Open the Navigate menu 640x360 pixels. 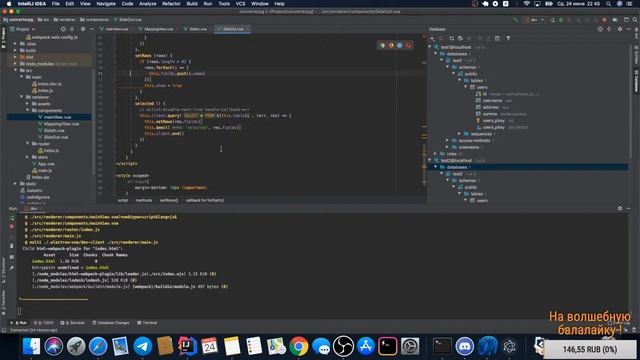106,4
